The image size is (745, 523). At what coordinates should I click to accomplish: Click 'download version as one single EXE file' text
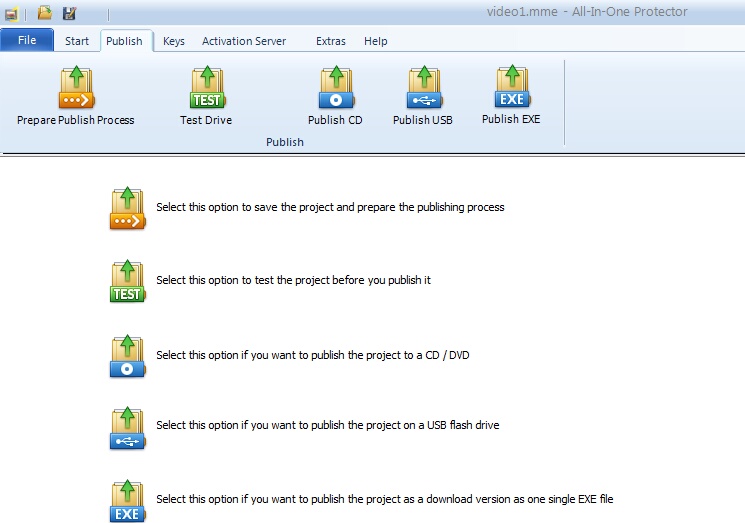click(x=520, y=499)
